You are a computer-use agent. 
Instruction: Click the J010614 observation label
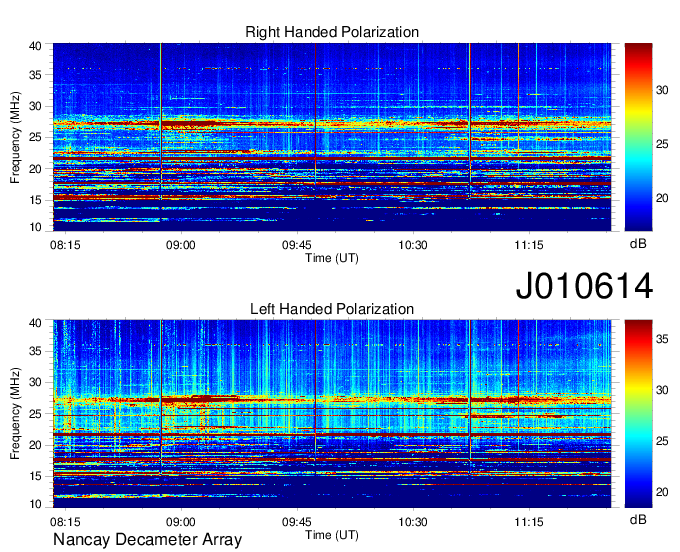tap(584, 286)
